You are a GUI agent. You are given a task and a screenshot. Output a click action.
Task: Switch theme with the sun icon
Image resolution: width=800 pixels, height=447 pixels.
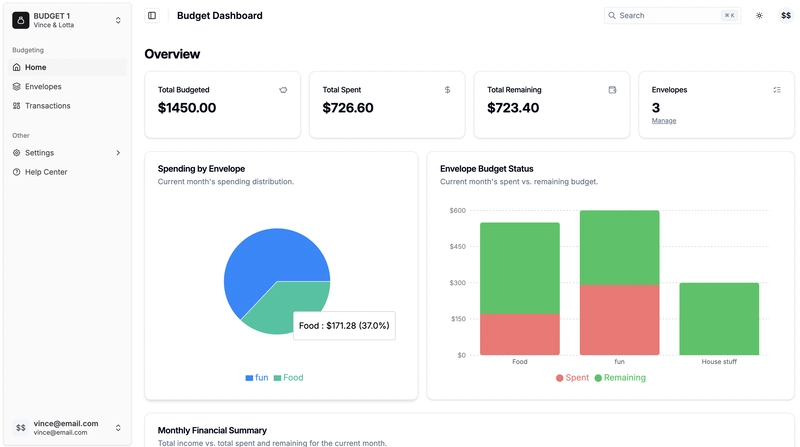point(759,15)
